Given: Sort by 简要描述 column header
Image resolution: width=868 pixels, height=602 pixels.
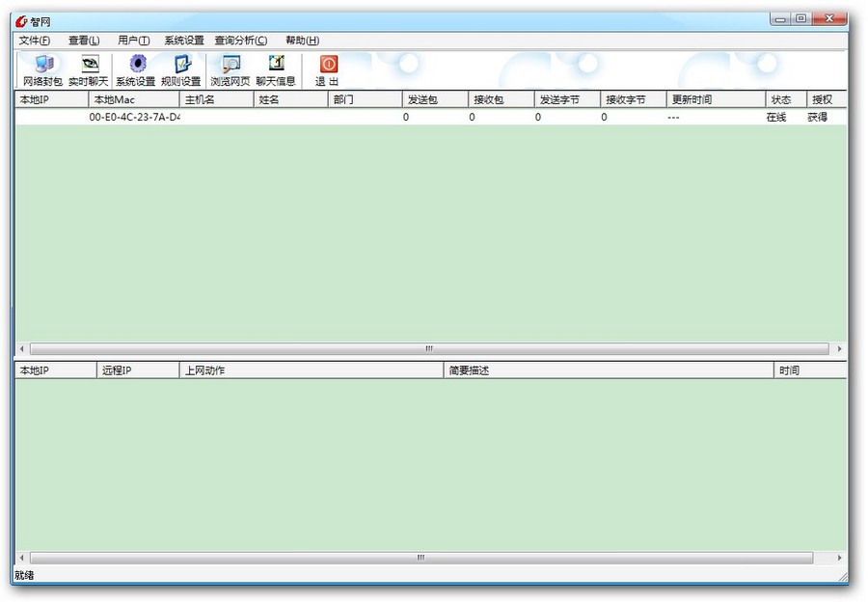Looking at the screenshot, I should click(609, 370).
